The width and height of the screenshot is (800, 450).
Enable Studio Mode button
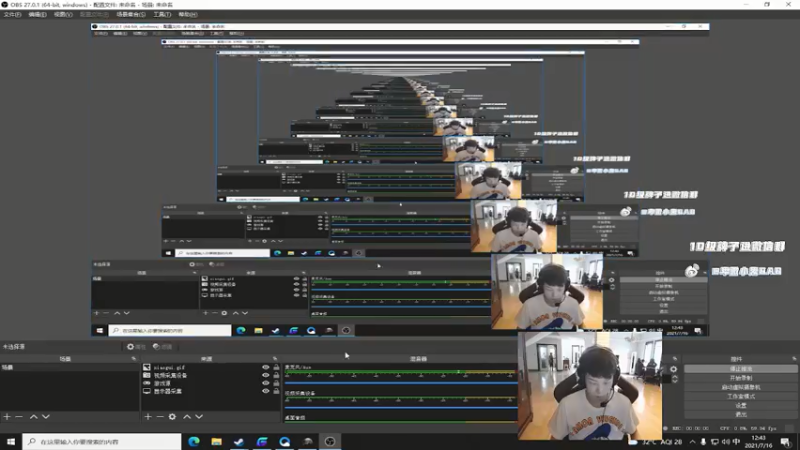740,396
